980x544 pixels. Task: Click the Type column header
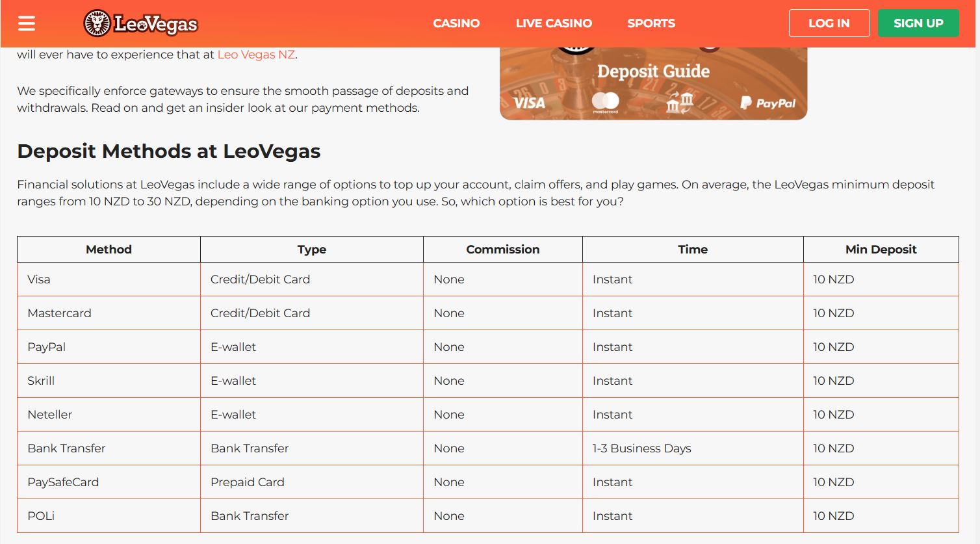(312, 250)
